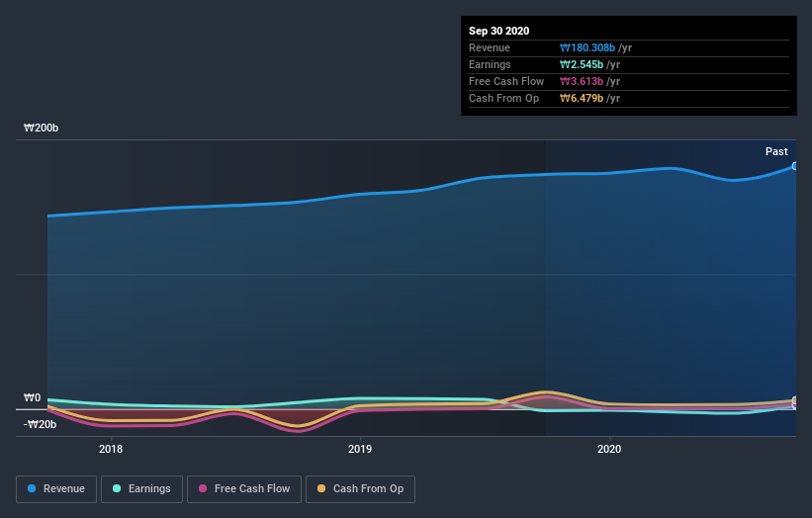Click the 2019 x-axis label
This screenshot has height=518, width=812.
point(360,449)
